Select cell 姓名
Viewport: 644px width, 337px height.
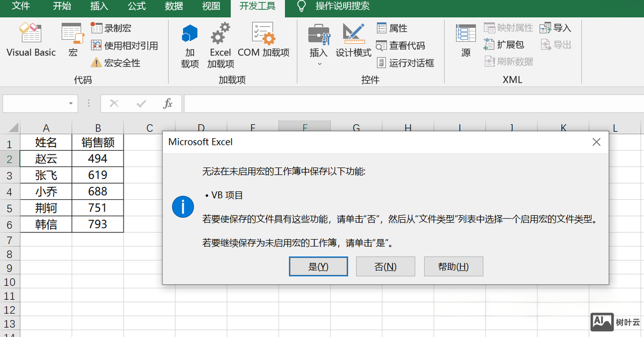(46, 143)
